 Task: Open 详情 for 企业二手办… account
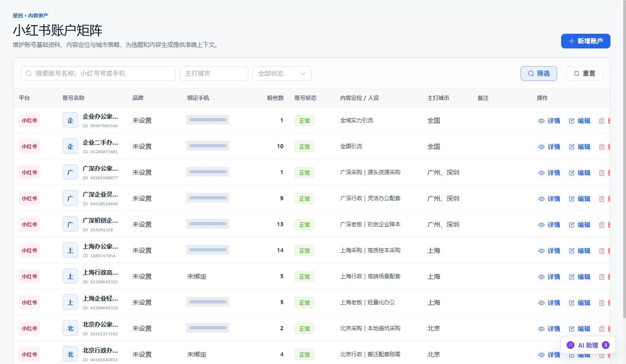pyautogui.click(x=549, y=147)
